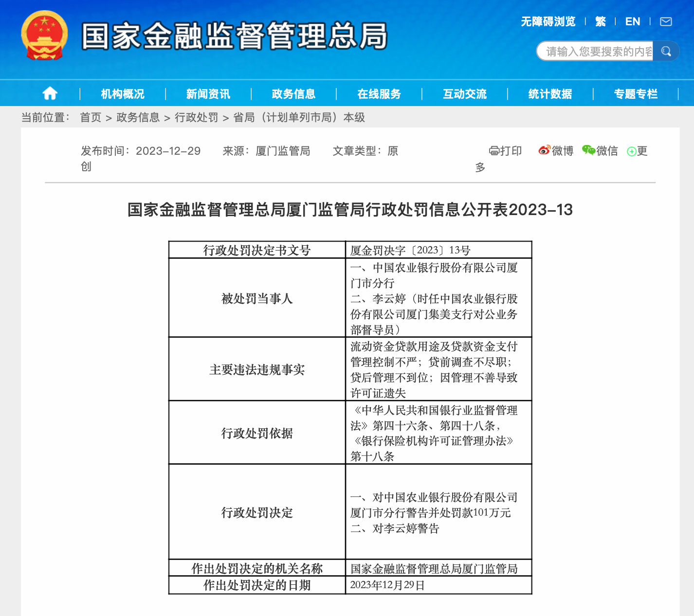This screenshot has height=616, width=694.
Task: Open the 统计数据 menu
Action: tap(550, 94)
